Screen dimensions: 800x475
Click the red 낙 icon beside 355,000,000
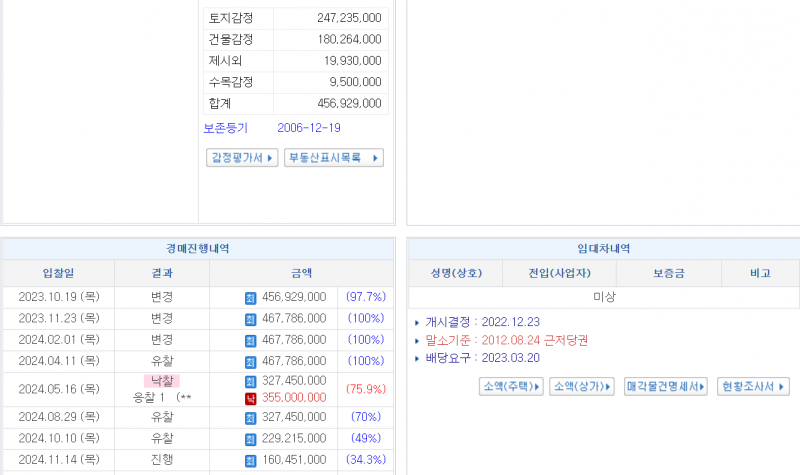click(250, 398)
